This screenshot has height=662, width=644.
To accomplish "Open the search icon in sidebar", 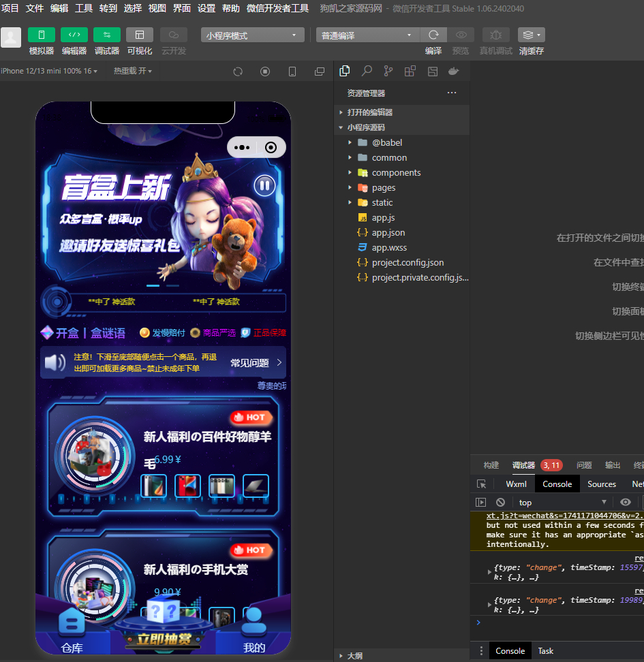I will (x=367, y=71).
